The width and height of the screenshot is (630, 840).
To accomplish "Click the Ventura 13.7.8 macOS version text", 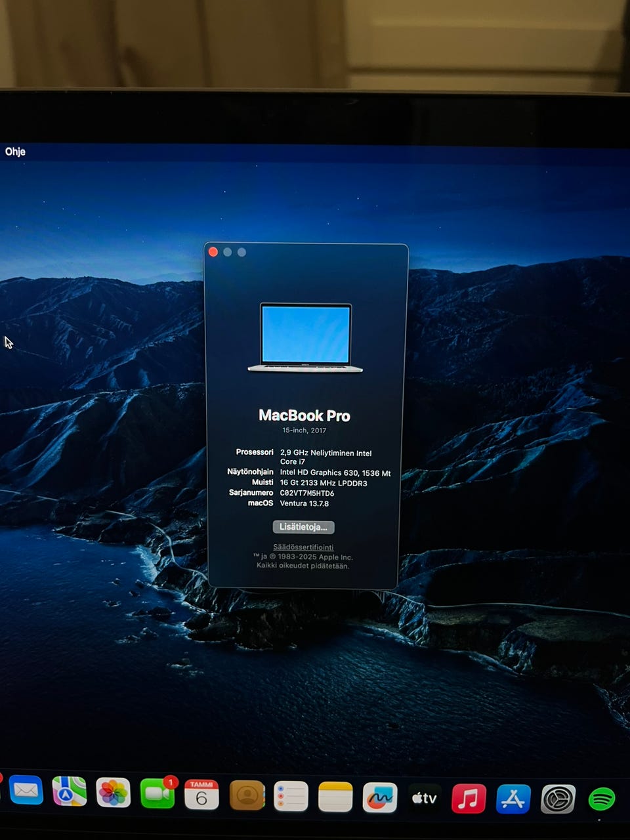I will click(x=304, y=504).
